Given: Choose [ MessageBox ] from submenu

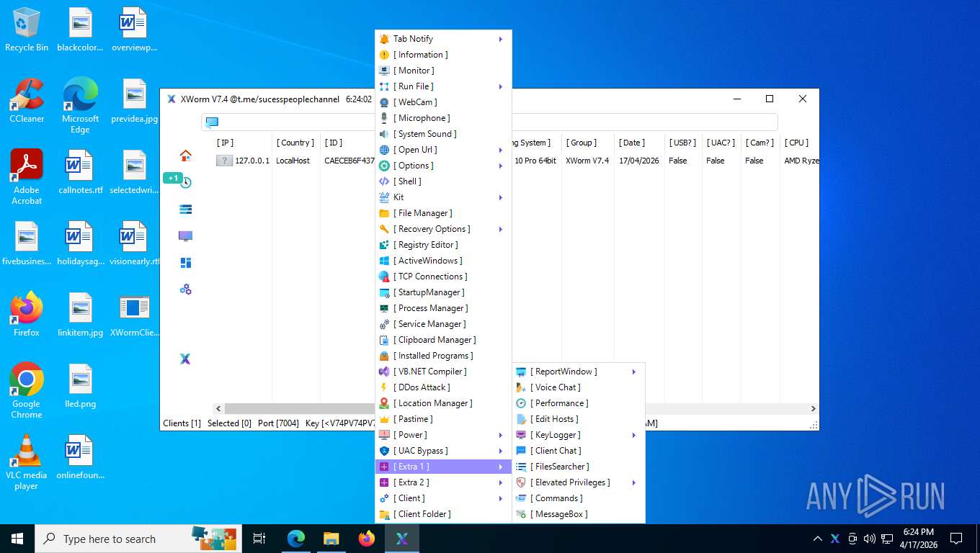Looking at the screenshot, I should (578, 514).
